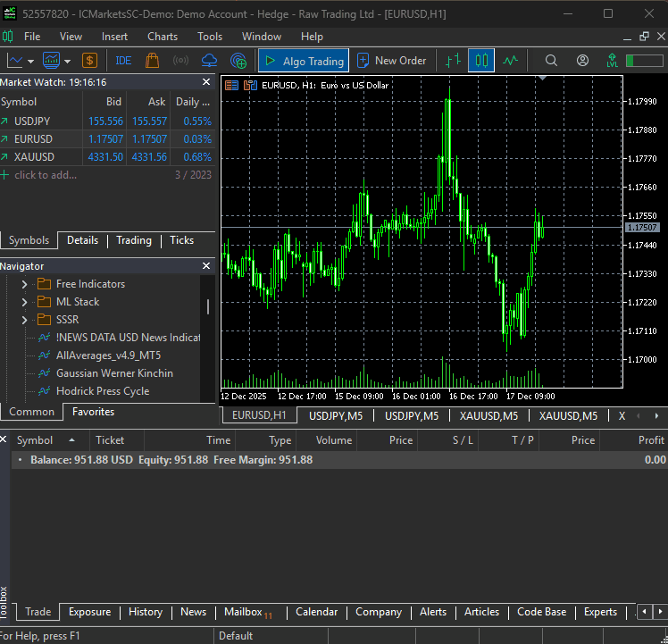Click the Signals broadcast icon
This screenshot has width=668, height=644.
point(180,61)
